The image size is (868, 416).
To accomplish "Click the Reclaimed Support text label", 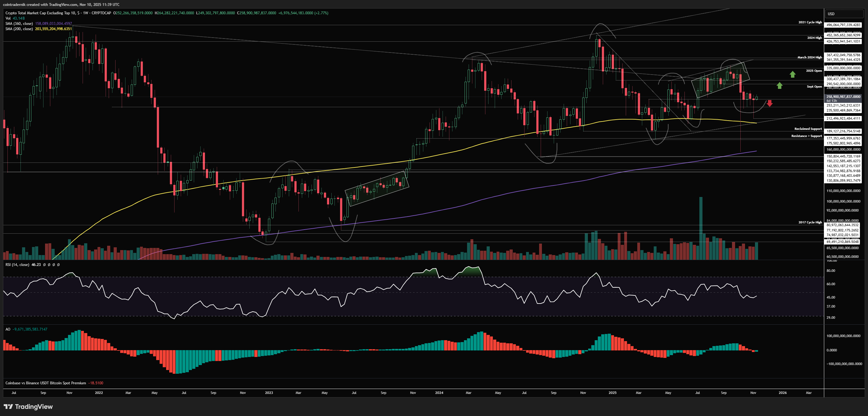I will tap(808, 129).
